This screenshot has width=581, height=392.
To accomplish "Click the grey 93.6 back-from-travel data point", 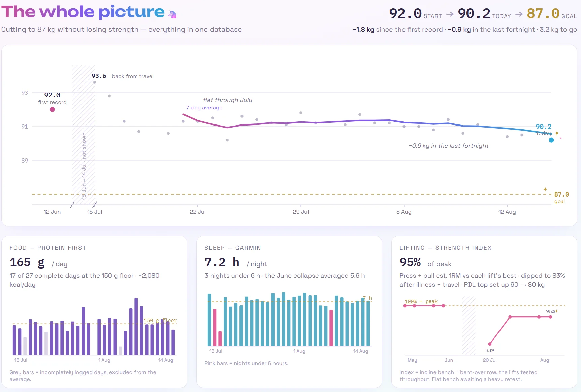I will point(95,82).
